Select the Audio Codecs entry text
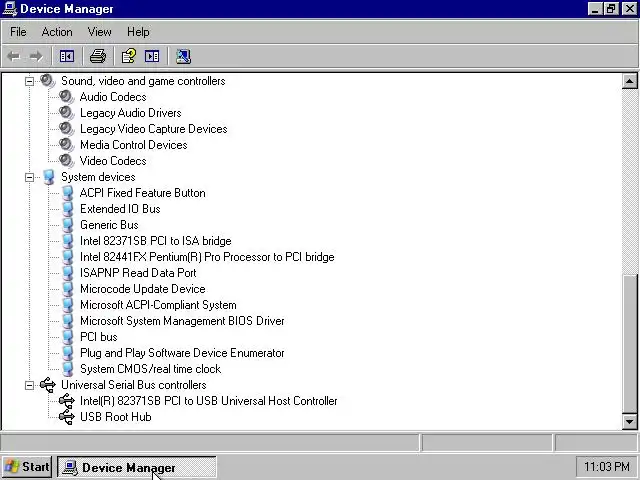Viewport: 640px width, 480px height. pyautogui.click(x=113, y=97)
